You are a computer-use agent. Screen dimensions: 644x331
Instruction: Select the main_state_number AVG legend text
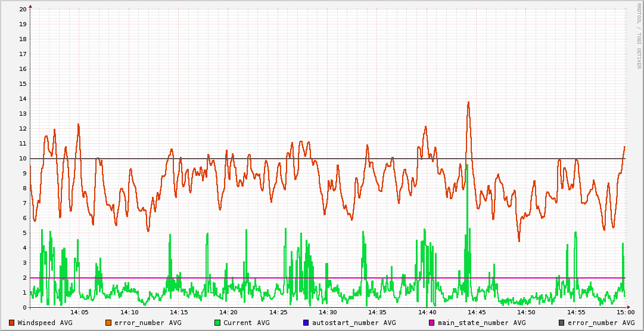point(482,323)
